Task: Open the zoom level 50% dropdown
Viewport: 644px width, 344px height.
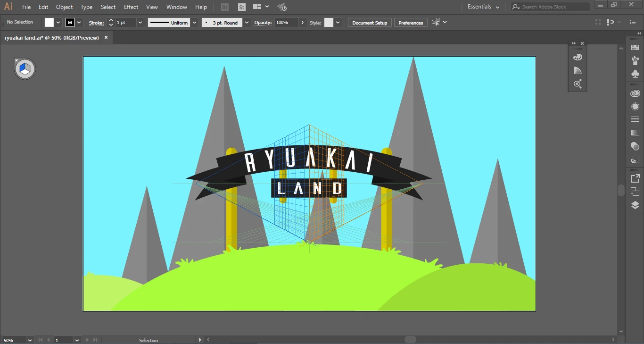Action: tap(30, 340)
